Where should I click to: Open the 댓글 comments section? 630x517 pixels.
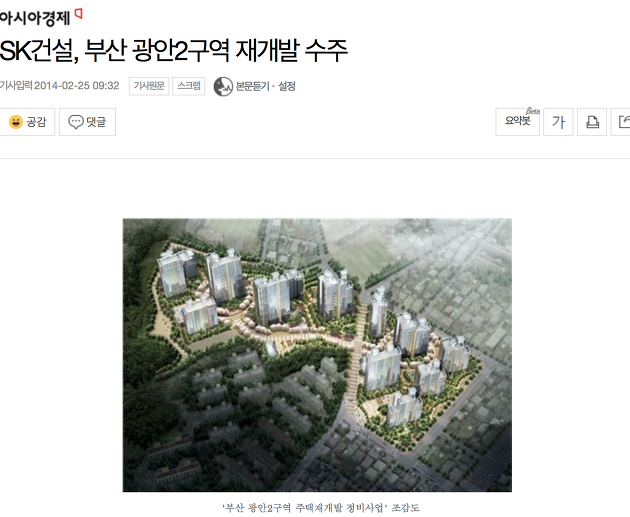96,122
